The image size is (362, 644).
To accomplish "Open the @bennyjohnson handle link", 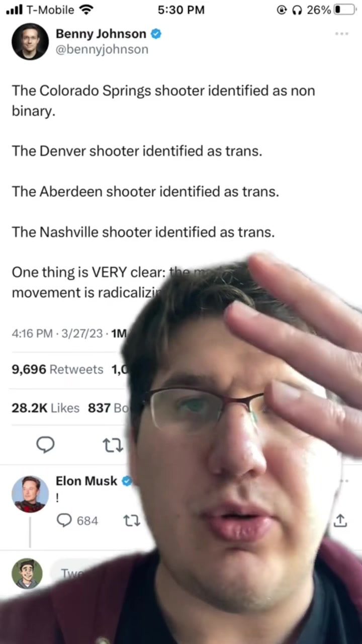I will [x=102, y=49].
